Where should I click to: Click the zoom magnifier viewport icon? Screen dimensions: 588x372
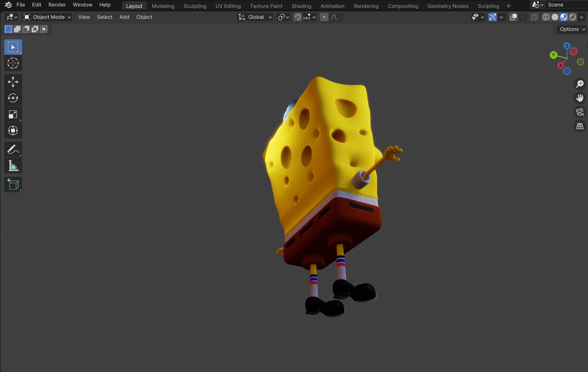[x=580, y=84]
